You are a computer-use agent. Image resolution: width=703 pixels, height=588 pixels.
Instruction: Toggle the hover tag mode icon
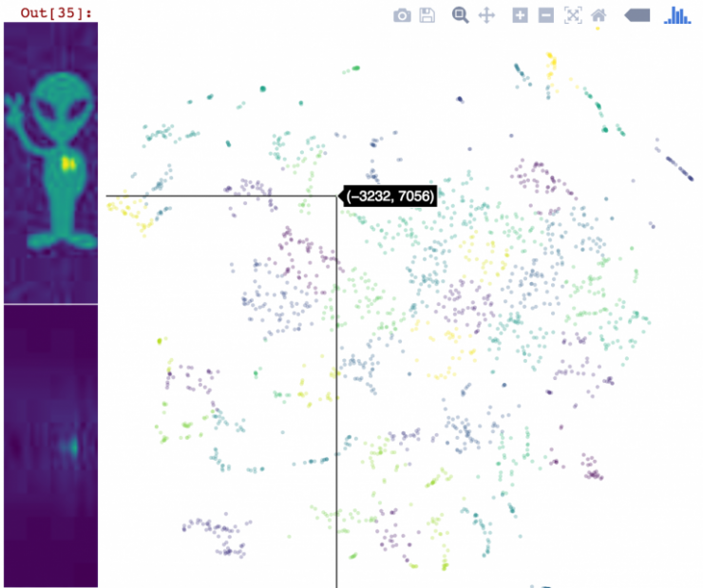[x=637, y=15]
